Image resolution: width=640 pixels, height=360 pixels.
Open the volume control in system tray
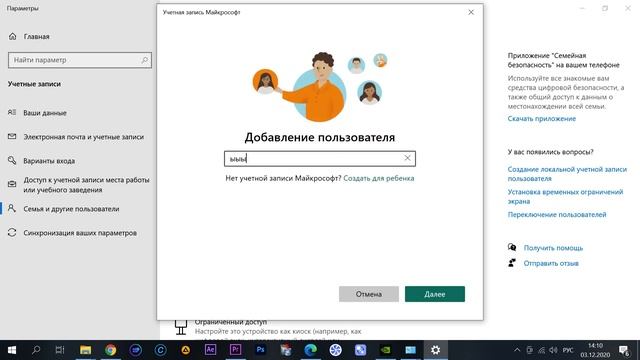(x=553, y=350)
